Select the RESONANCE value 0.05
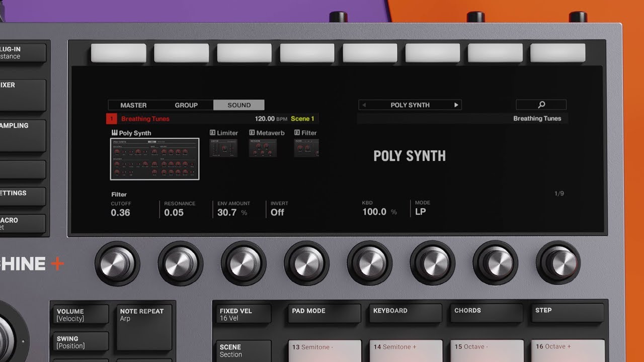 pos(174,213)
